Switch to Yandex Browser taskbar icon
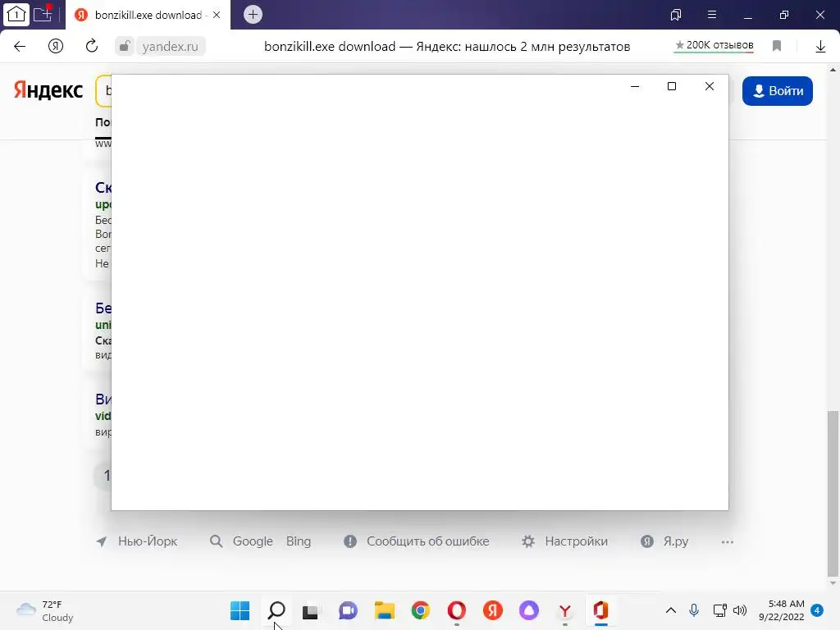Image resolution: width=840 pixels, height=630 pixels. [564, 610]
